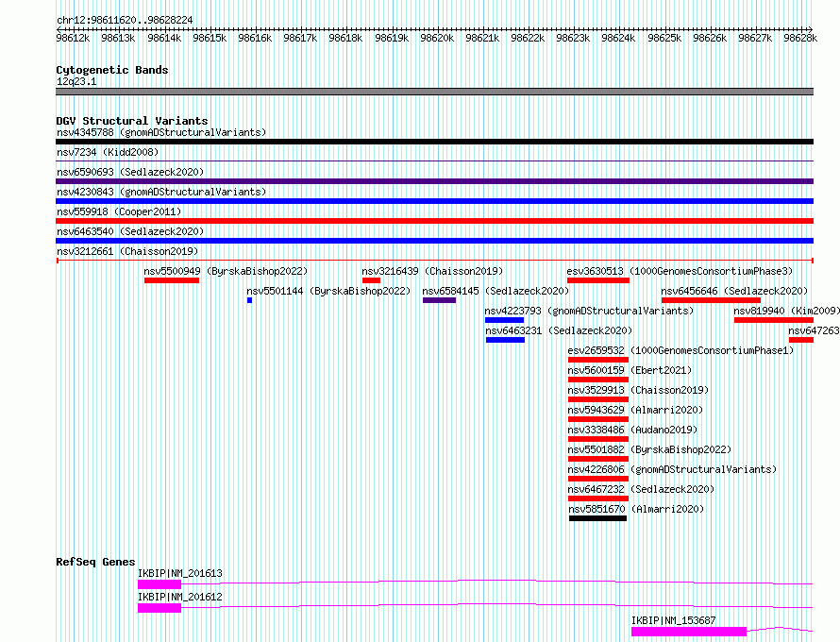
Task: Open nsv5851670 (Almarri2020) label
Action: (x=636, y=509)
